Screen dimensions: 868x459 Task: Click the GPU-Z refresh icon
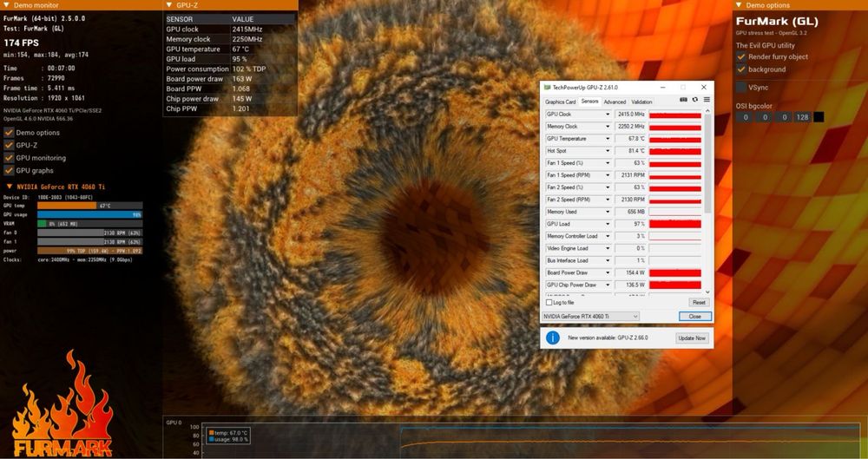click(x=694, y=100)
